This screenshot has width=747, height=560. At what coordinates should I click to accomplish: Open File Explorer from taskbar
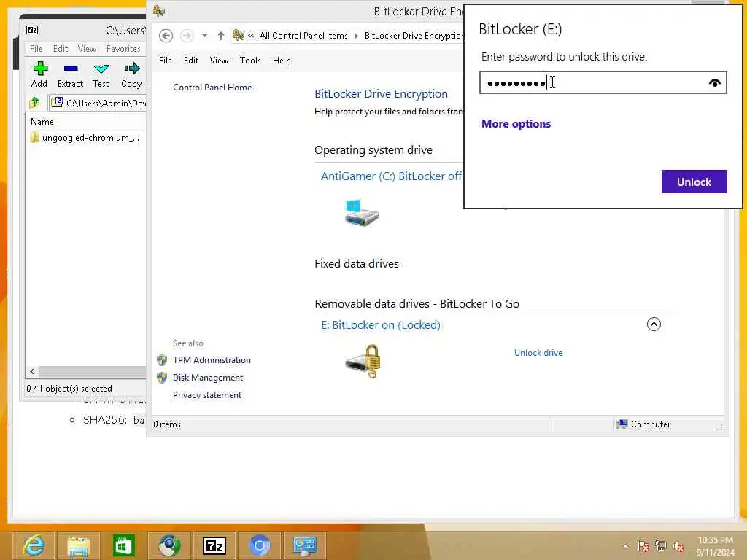(79, 545)
